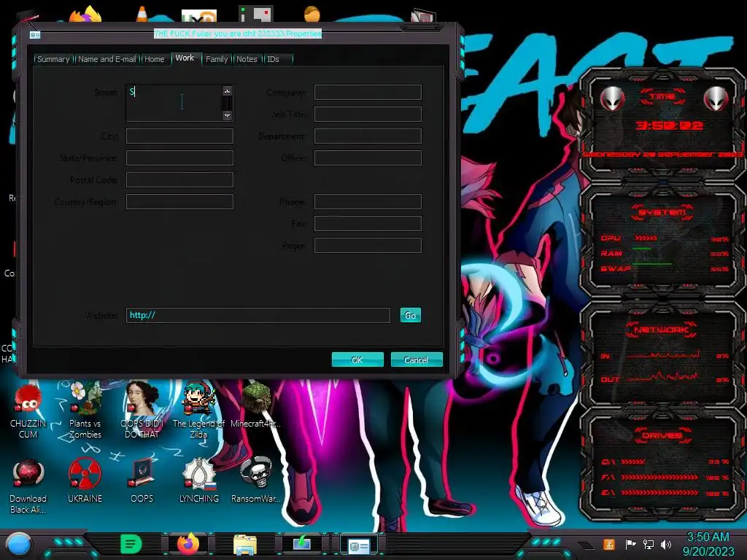
Task: Click the VLC cone icon on the desktop
Action: point(142,13)
